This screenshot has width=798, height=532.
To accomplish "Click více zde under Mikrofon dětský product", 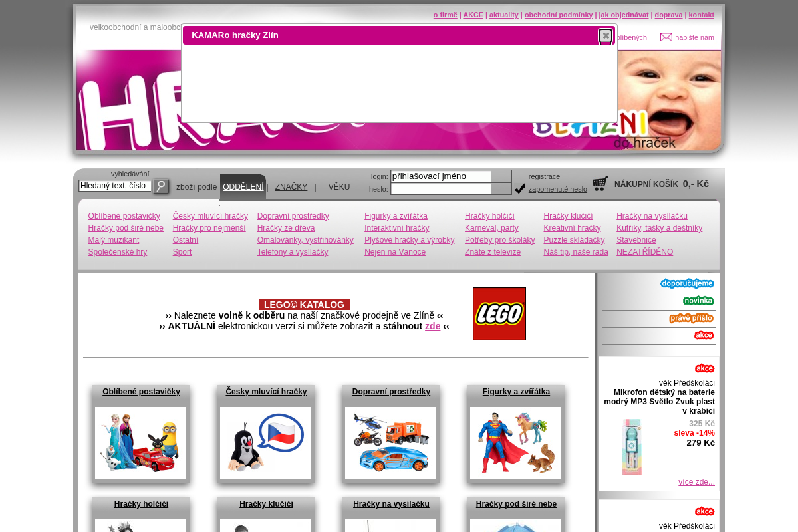I will tap(696, 482).
